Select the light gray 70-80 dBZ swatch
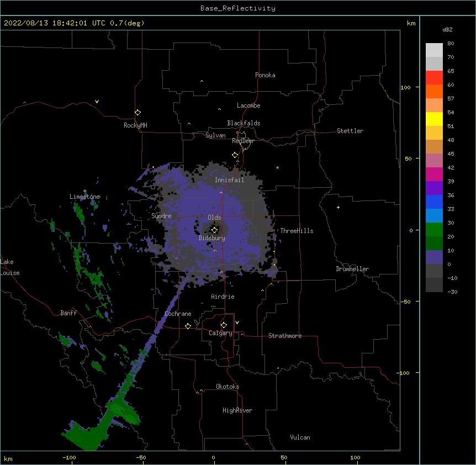Screen dimensions: 476x465 point(434,50)
